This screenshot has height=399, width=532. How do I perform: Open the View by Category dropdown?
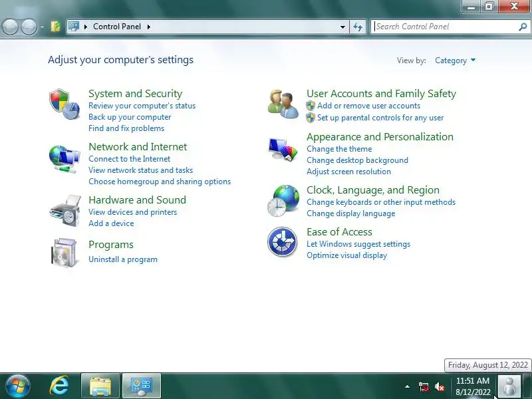coord(455,61)
